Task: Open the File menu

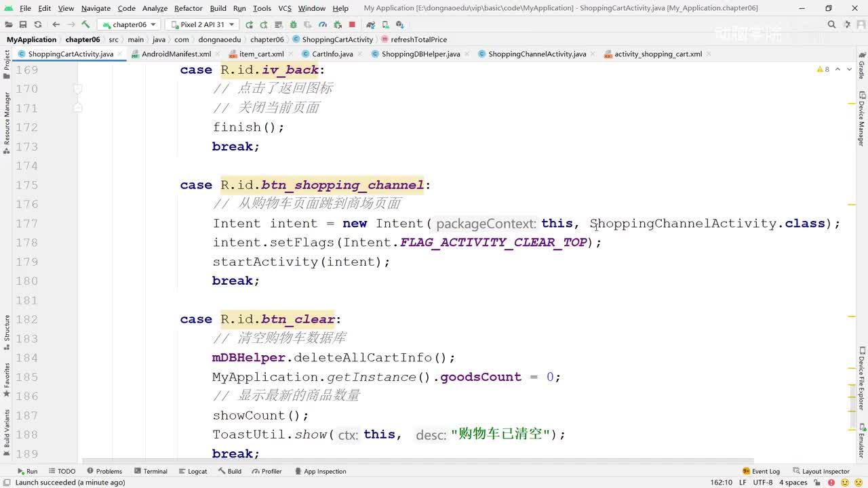Action: (x=25, y=8)
